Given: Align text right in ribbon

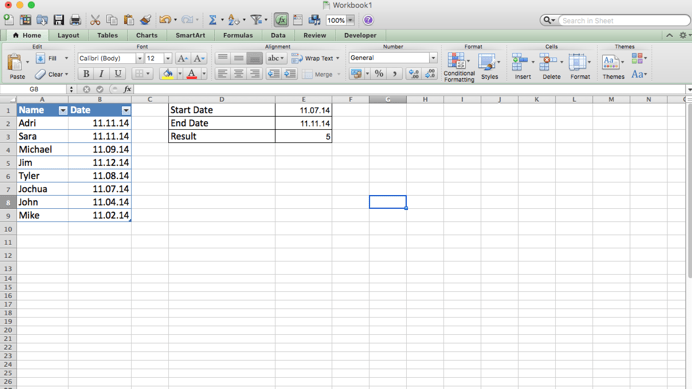Looking at the screenshot, I should [255, 74].
